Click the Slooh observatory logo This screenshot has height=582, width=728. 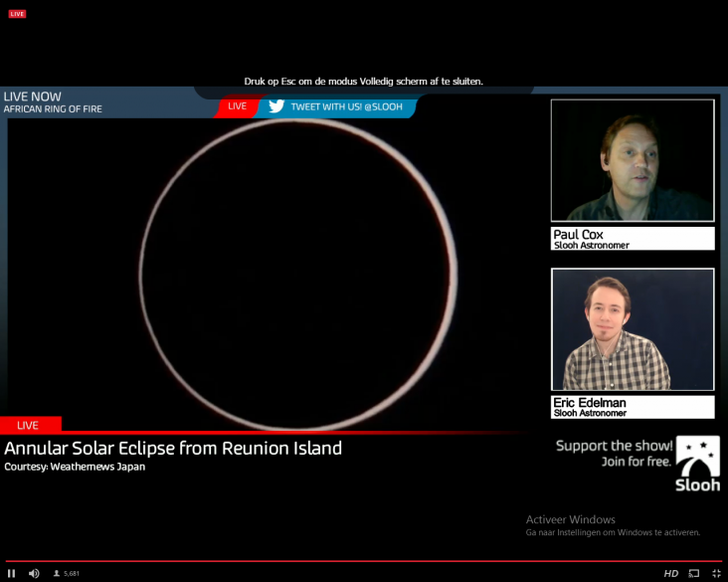pyautogui.click(x=698, y=464)
